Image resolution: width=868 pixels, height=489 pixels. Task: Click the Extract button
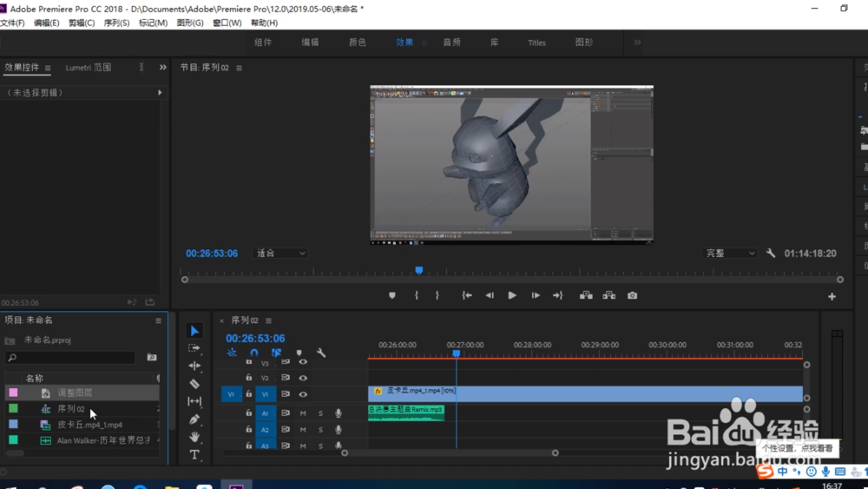pos(609,295)
